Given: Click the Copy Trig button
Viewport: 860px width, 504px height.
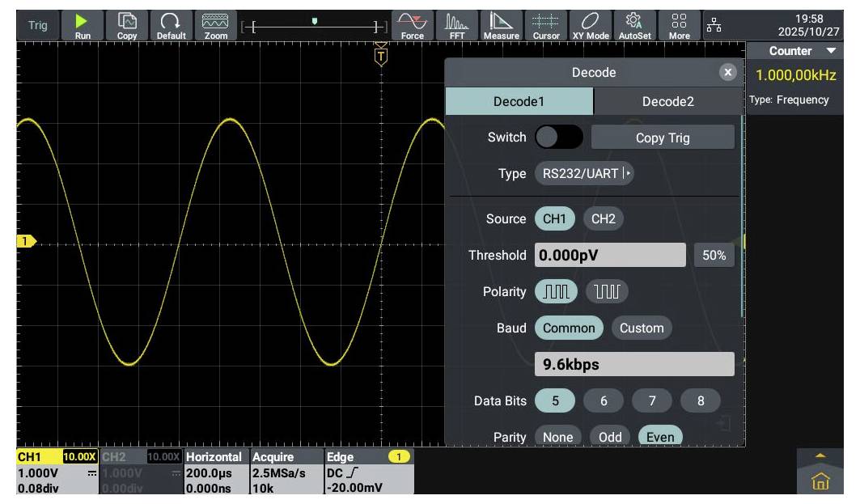Looking at the screenshot, I should coord(663,138).
